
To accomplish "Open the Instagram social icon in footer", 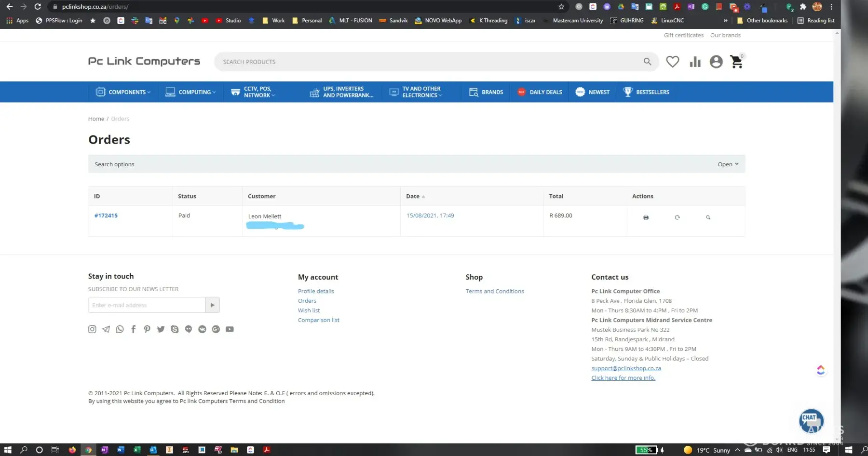I will 92,329.
